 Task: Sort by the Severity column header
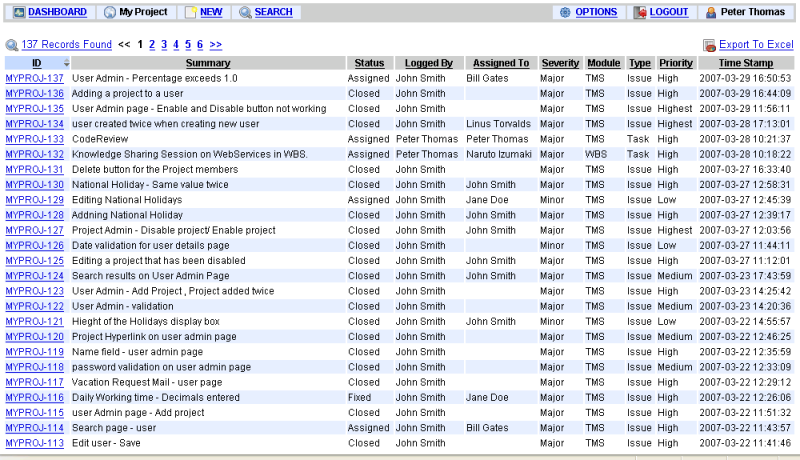[x=560, y=63]
